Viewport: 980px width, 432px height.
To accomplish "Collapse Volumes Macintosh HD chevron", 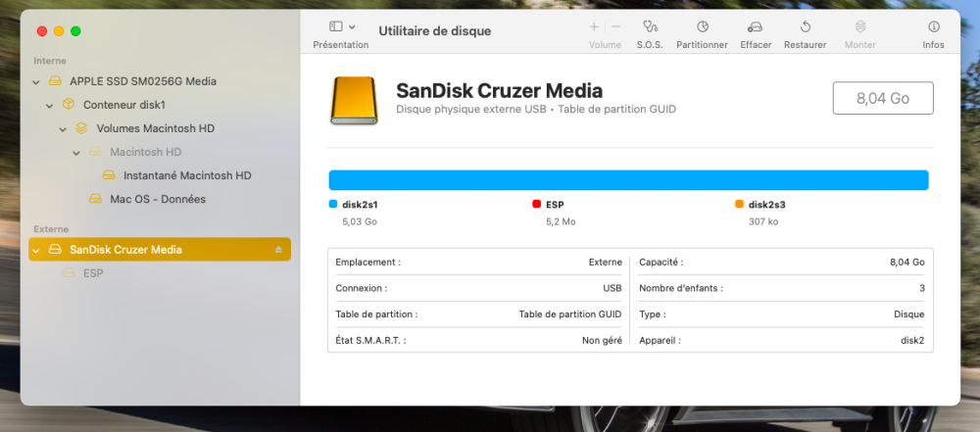I will point(63,129).
